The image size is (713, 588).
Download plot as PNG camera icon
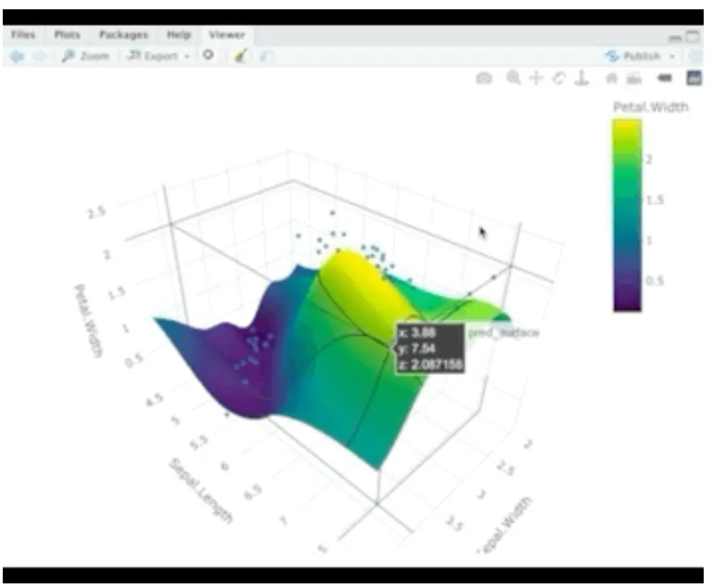click(484, 79)
